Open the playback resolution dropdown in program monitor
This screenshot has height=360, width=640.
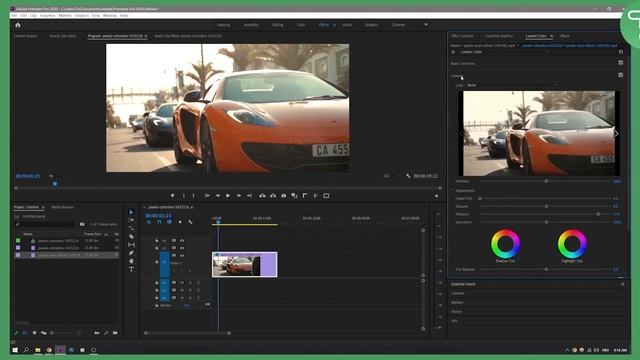391,176
